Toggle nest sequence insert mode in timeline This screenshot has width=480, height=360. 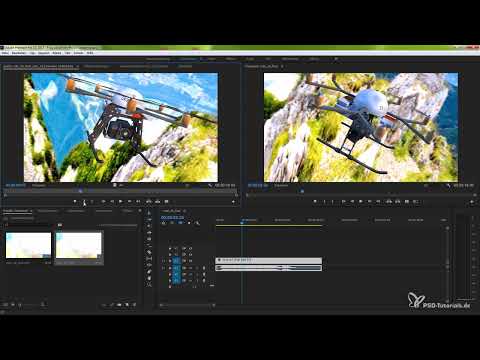pyautogui.click(x=164, y=223)
